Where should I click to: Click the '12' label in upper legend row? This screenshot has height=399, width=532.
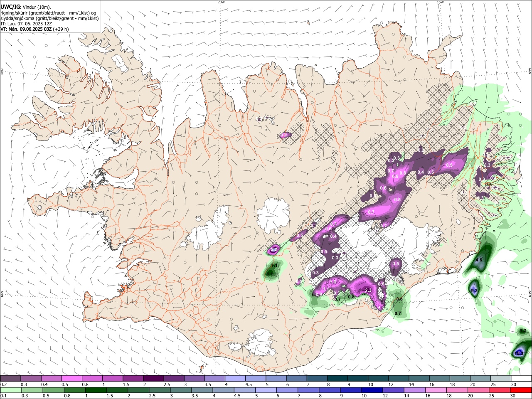coord(391,384)
